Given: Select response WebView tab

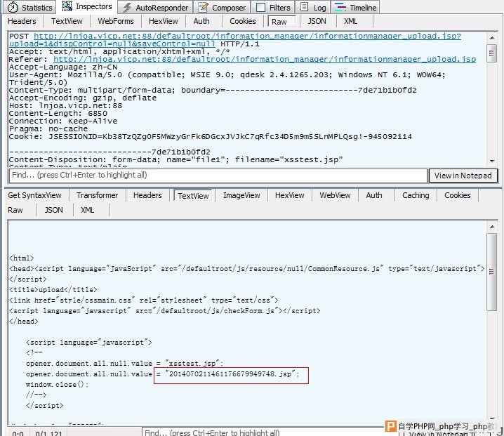Looking at the screenshot, I should click(x=335, y=195).
